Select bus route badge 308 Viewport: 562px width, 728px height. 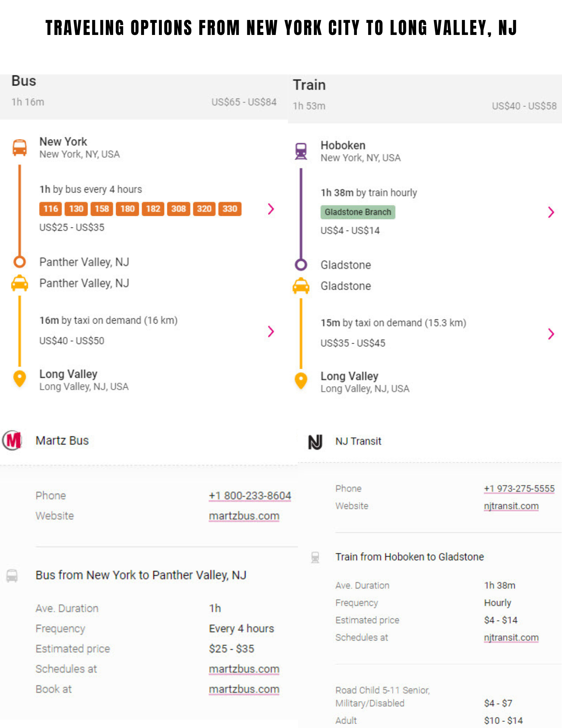pyautogui.click(x=179, y=209)
